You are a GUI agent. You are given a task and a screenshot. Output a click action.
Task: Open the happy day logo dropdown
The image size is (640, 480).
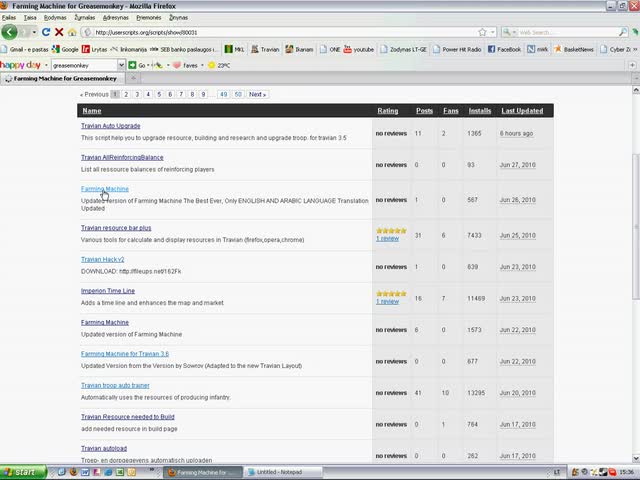click(46, 65)
